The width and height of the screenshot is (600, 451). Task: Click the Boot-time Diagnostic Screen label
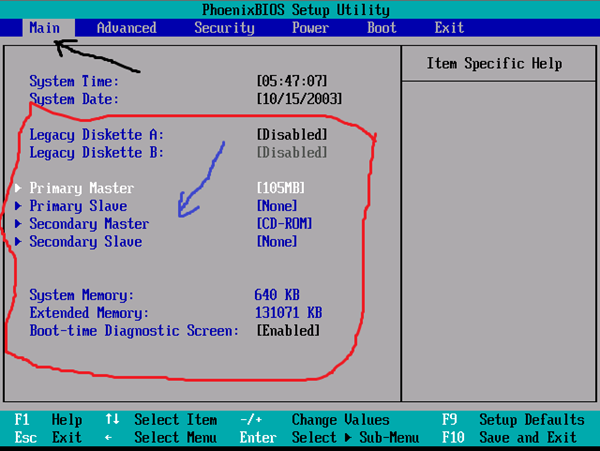(x=134, y=331)
